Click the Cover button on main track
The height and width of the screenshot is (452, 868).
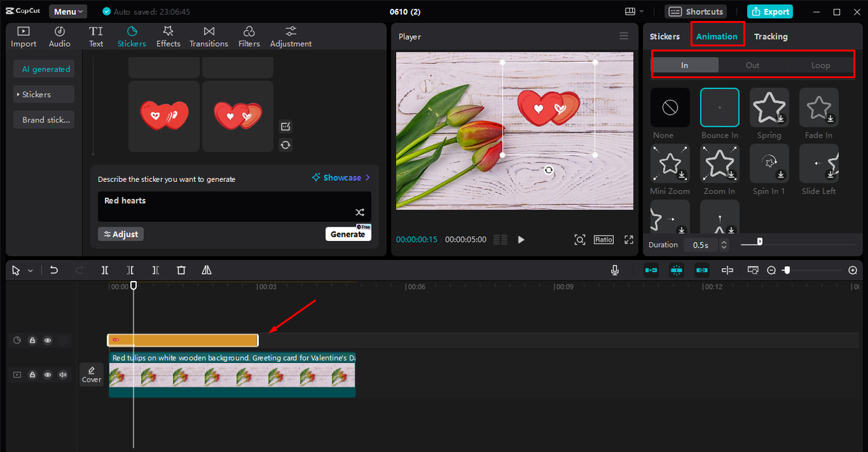tap(92, 374)
